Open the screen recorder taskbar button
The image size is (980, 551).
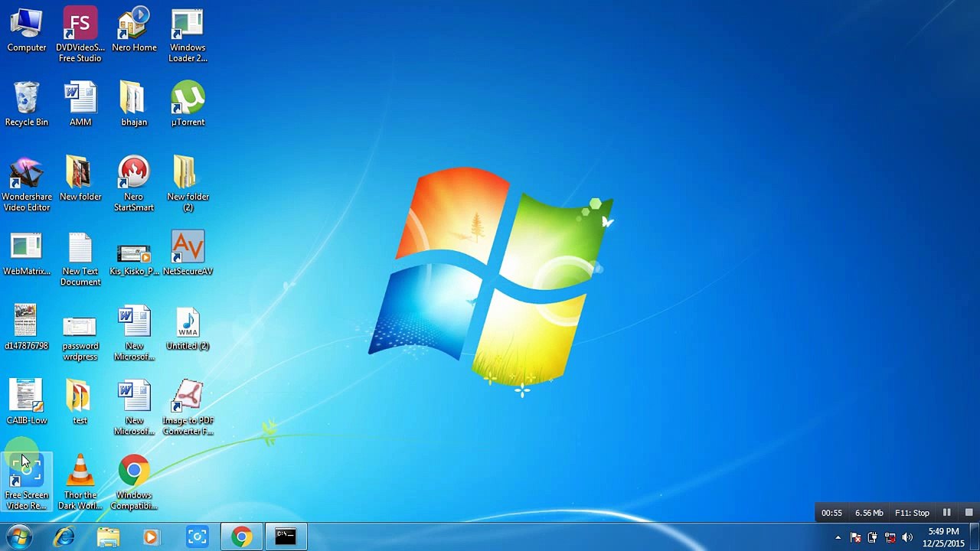pyautogui.click(x=197, y=537)
